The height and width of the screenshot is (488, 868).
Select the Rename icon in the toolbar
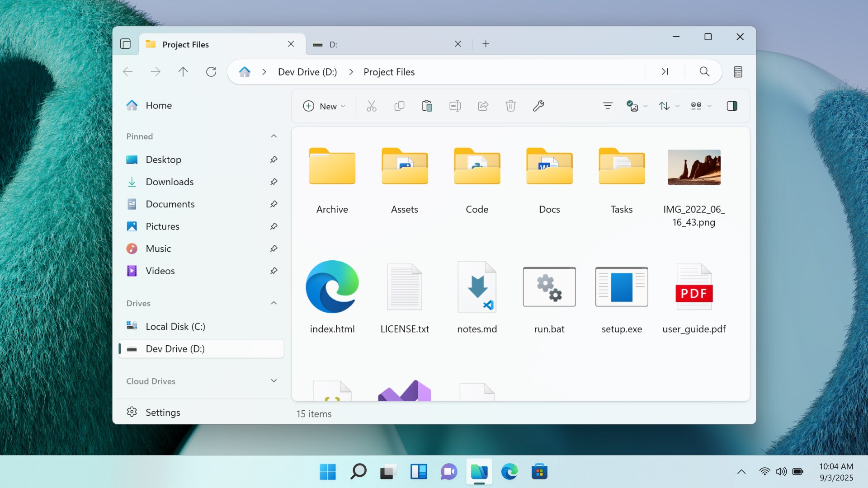point(455,106)
